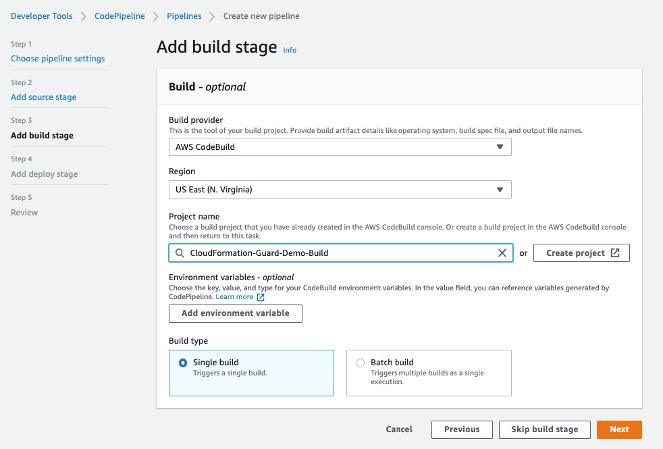Click the search magnifier icon in Project name
Image resolution: width=663 pixels, height=449 pixels.
tap(180, 253)
